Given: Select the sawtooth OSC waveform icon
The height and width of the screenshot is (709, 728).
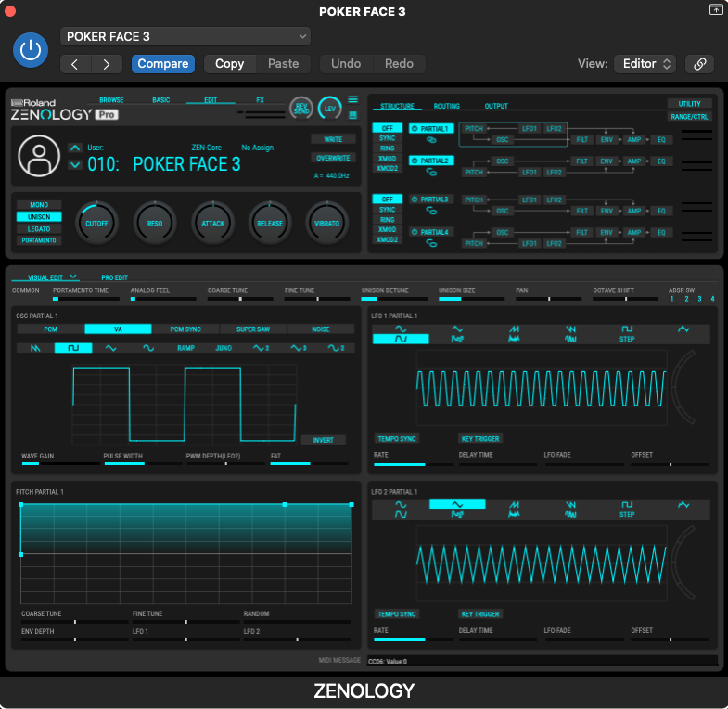Looking at the screenshot, I should click(35, 348).
